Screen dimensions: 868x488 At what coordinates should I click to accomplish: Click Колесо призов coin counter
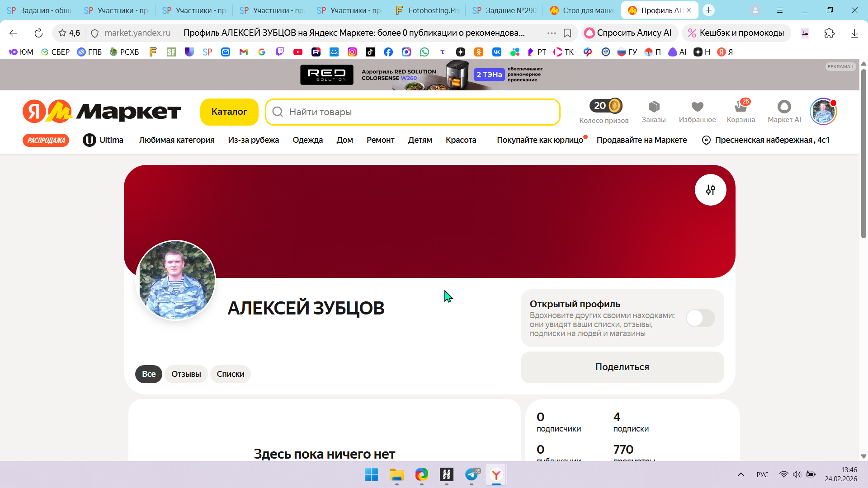coord(605,106)
